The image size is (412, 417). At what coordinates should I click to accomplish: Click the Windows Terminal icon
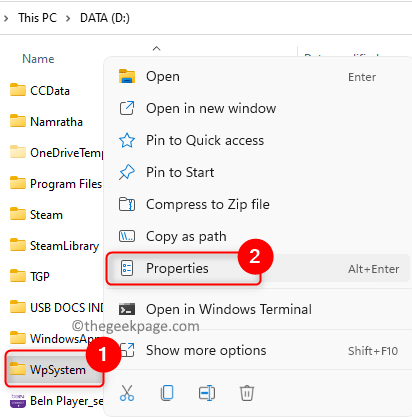127,309
